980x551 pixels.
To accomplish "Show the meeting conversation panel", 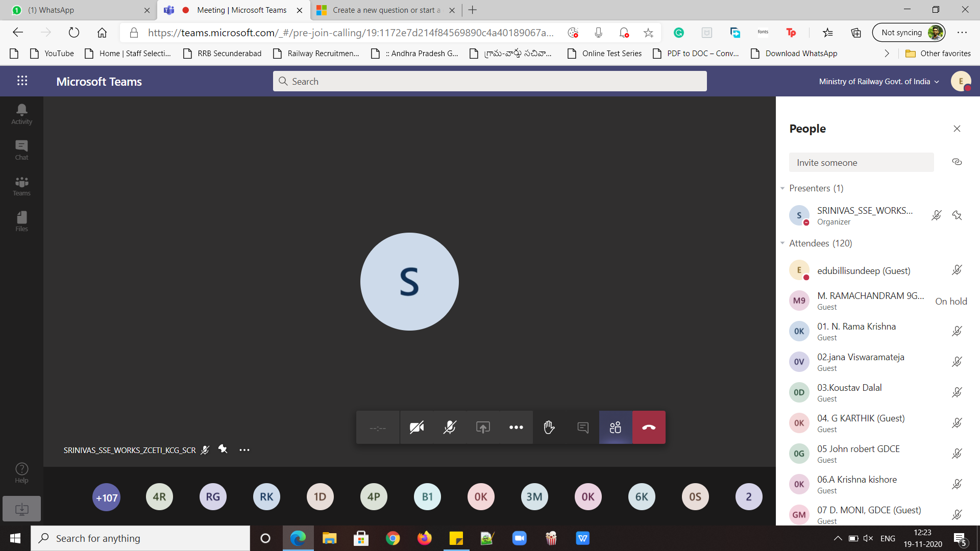I will coord(582,428).
